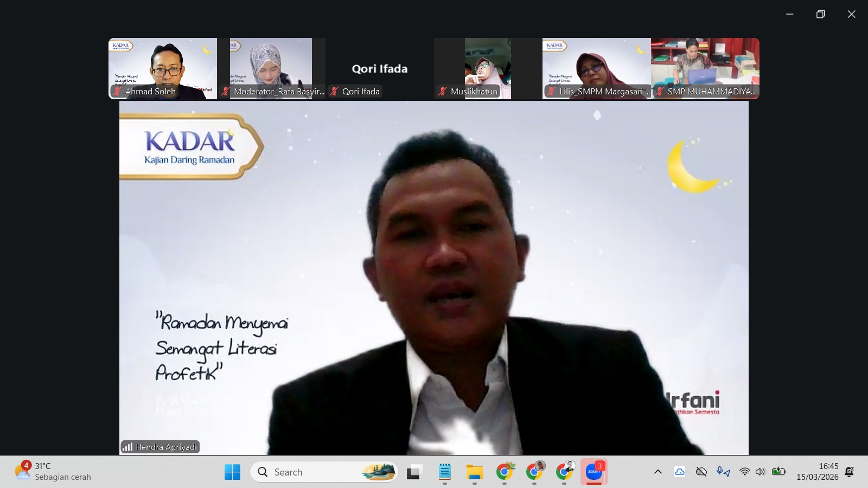Click the OneDrive cloud tray icon
The height and width of the screenshot is (488, 868).
(x=680, y=472)
